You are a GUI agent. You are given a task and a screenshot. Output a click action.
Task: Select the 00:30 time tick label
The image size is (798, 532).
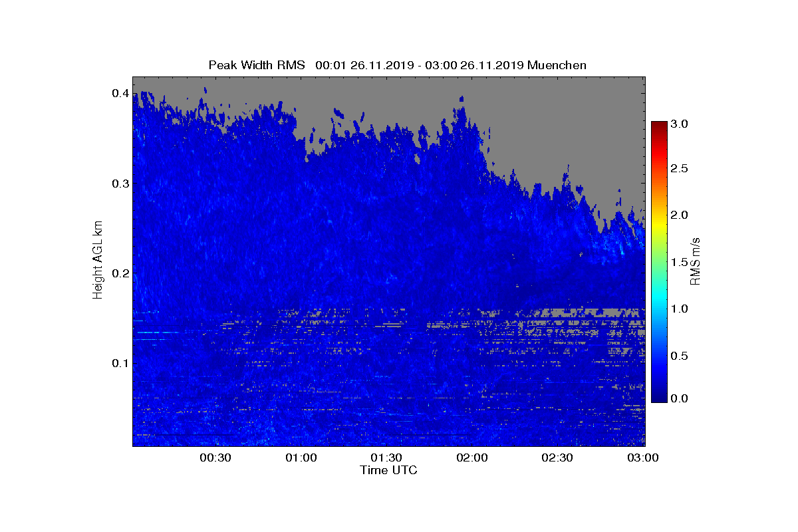(215, 458)
